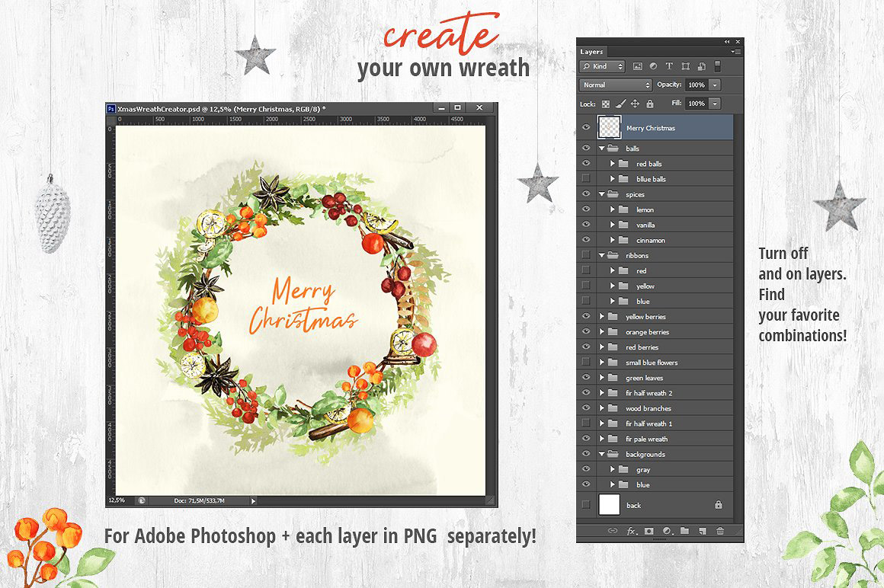Click the new adjustment layer icon
Viewport: 884px width, 588px height.
(x=667, y=531)
